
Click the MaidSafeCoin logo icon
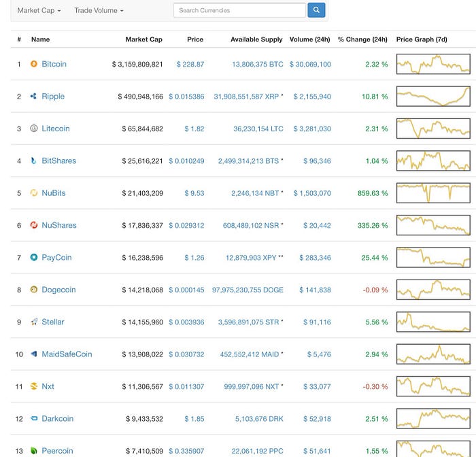click(x=34, y=354)
